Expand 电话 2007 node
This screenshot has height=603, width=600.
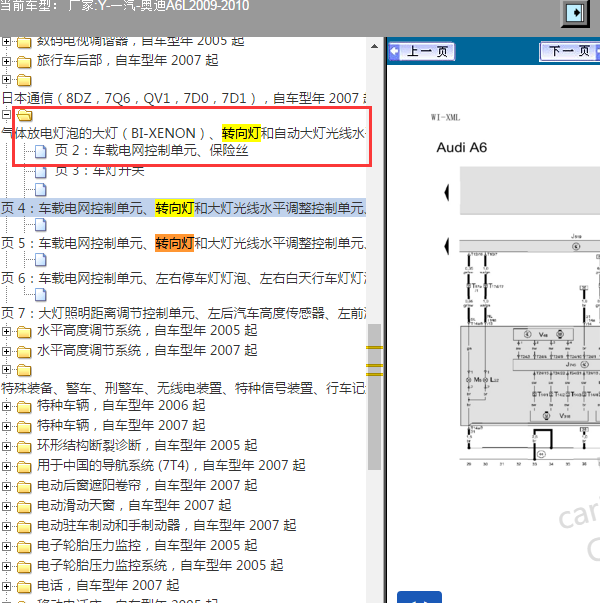(6, 586)
